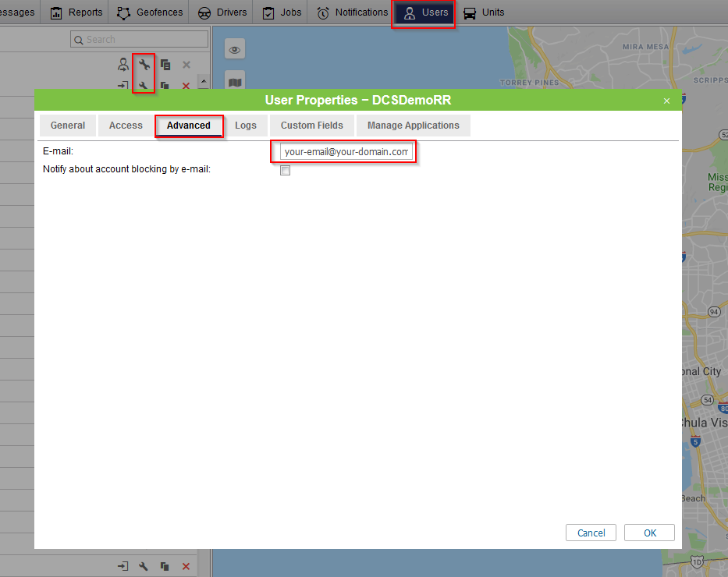Switch to the General tab
Image resolution: width=728 pixels, height=577 pixels.
point(68,126)
